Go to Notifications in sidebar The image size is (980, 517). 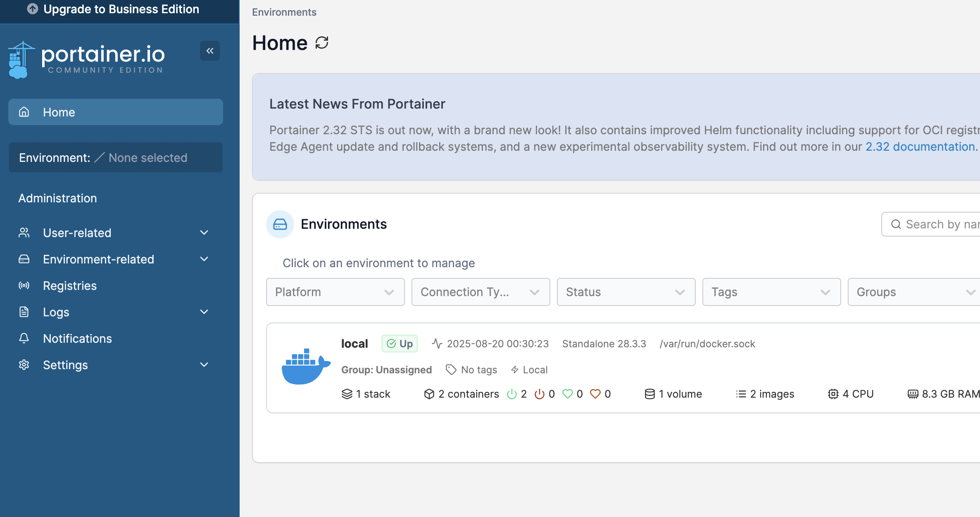pyautogui.click(x=116, y=338)
